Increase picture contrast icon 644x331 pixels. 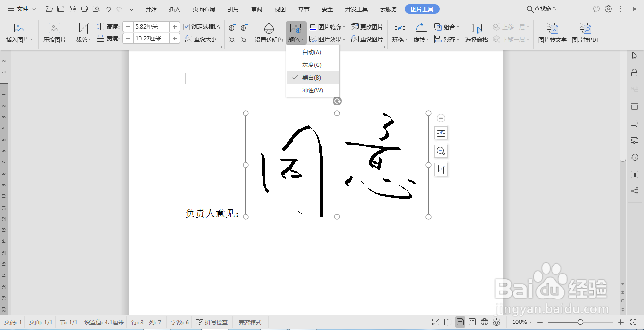[x=233, y=27]
